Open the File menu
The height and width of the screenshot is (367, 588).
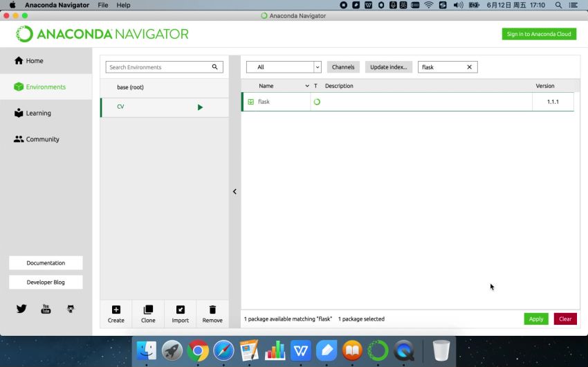point(103,6)
